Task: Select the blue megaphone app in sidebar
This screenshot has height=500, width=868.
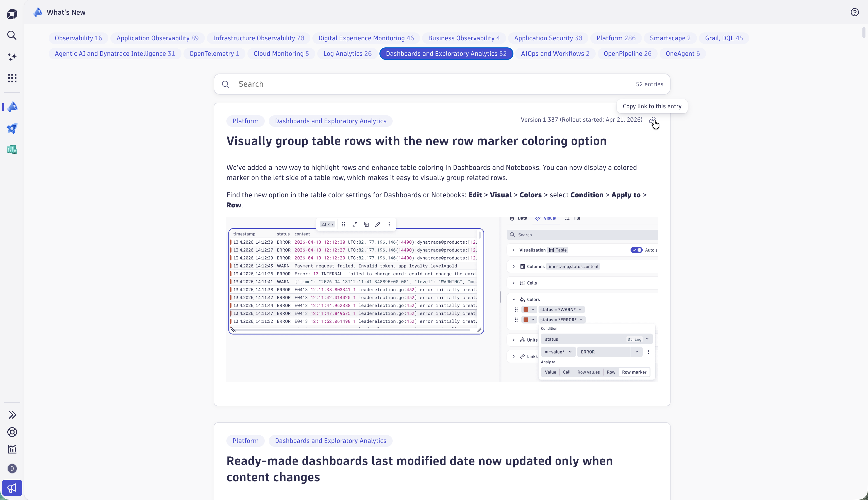Action: pos(12,107)
